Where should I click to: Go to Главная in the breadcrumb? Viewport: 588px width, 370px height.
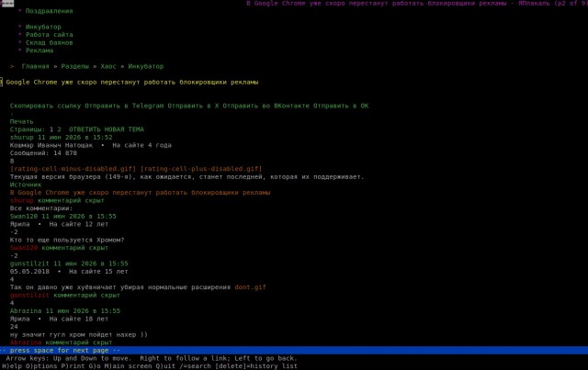coord(35,66)
